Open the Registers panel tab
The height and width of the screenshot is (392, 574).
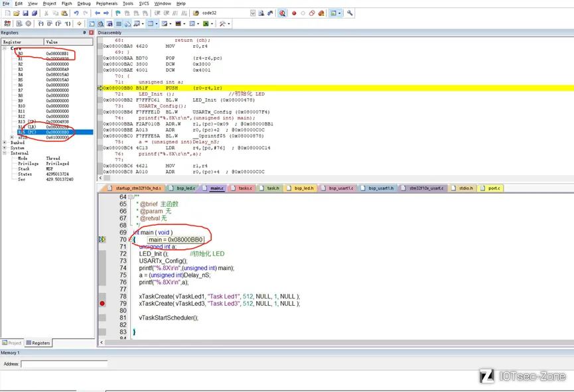(38, 343)
